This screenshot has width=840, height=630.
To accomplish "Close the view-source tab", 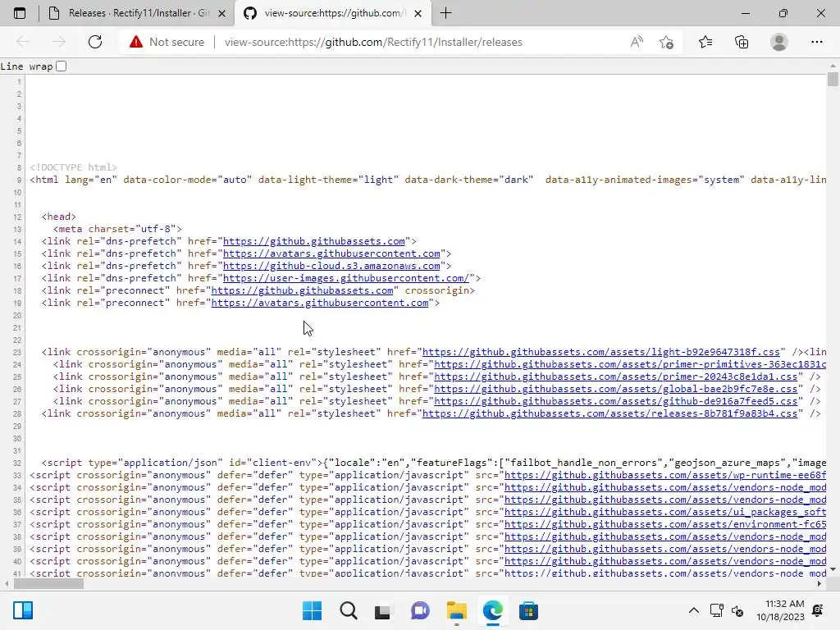I will tap(418, 13).
